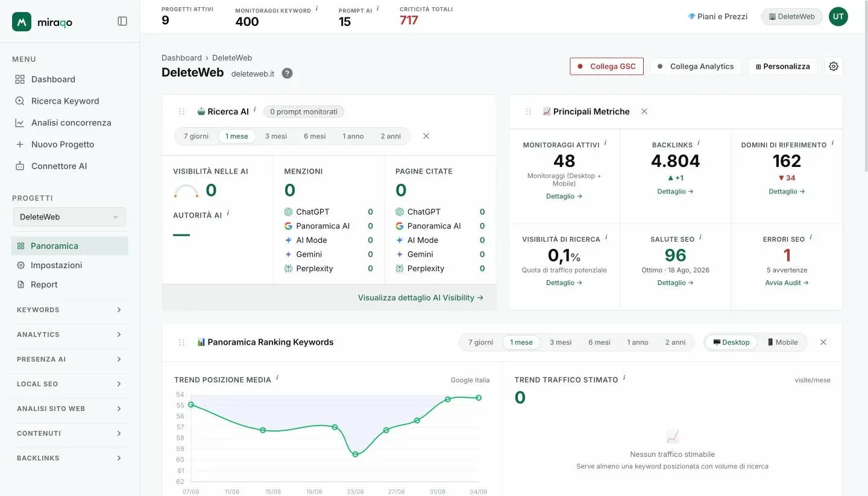Open Ricerca Keyword in the sidebar
Screen dimensions: 868x496
click(x=69, y=101)
